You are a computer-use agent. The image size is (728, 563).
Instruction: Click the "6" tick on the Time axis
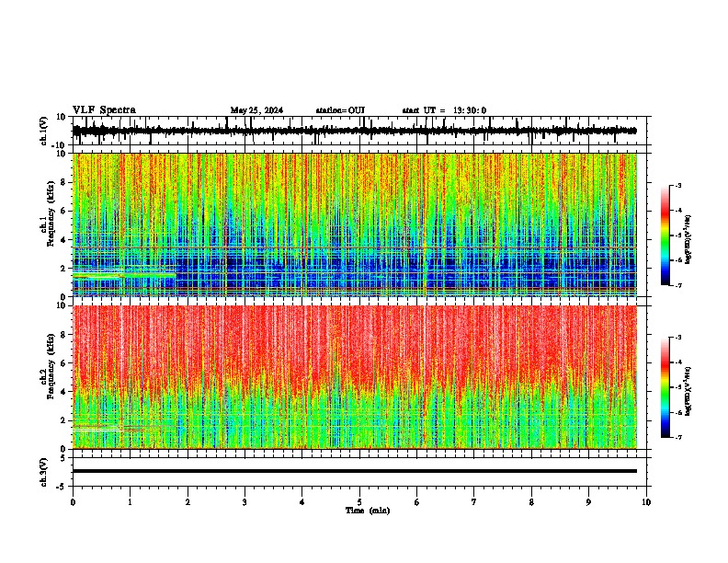point(416,502)
